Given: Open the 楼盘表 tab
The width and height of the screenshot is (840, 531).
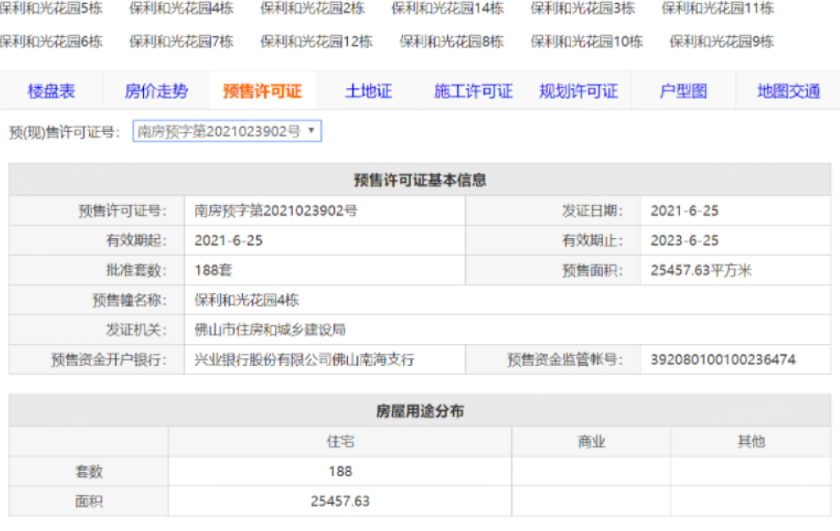Looking at the screenshot, I should pos(51,91).
